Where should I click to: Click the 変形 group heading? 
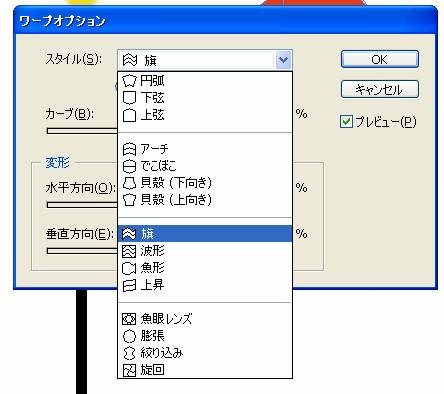[57, 163]
